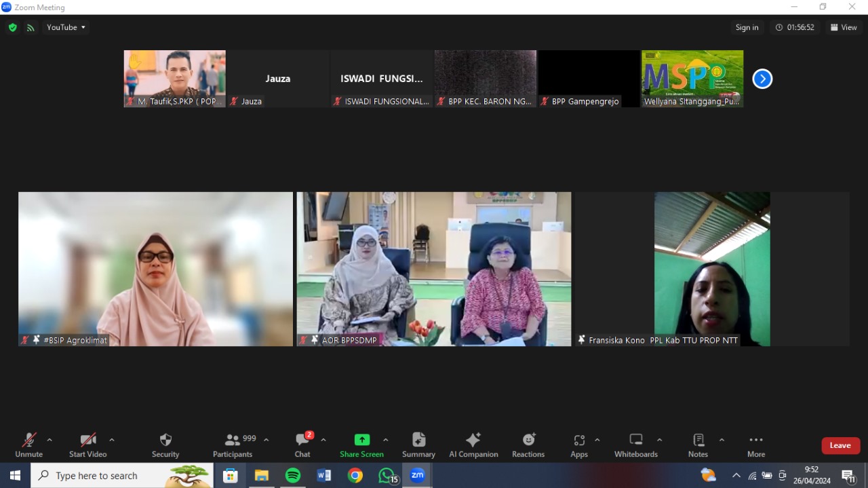Screen dimensions: 868x488
Task: Click the Sign in button
Action: pos(747,28)
